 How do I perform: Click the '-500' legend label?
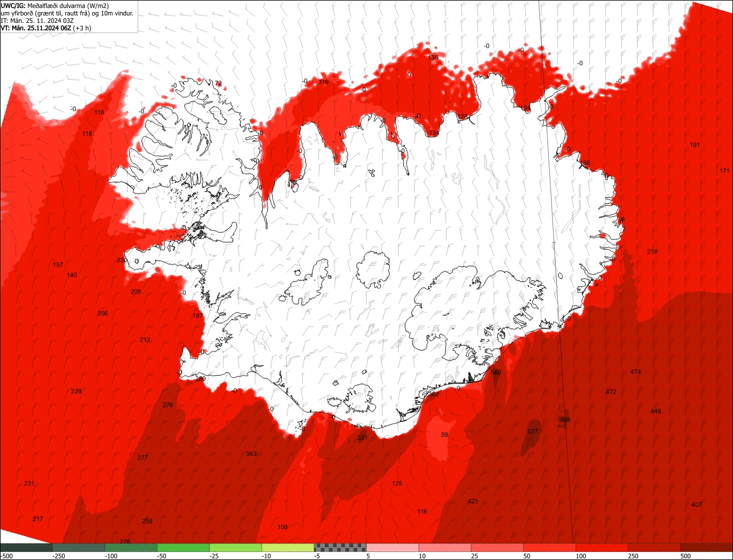(6, 556)
